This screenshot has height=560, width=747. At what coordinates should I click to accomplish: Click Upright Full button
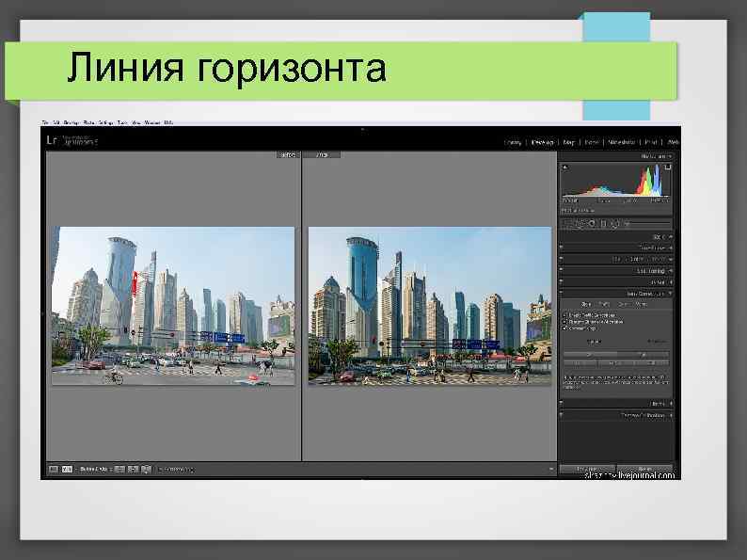(x=653, y=363)
